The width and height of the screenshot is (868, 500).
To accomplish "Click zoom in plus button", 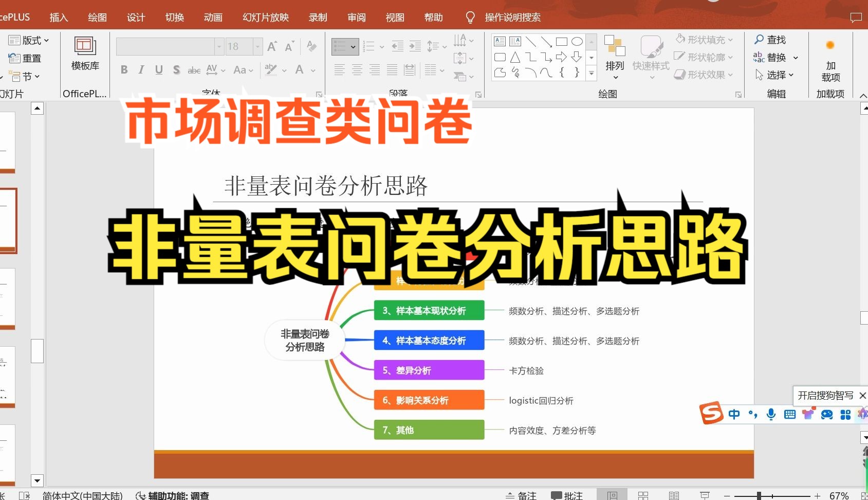I will tap(817, 496).
